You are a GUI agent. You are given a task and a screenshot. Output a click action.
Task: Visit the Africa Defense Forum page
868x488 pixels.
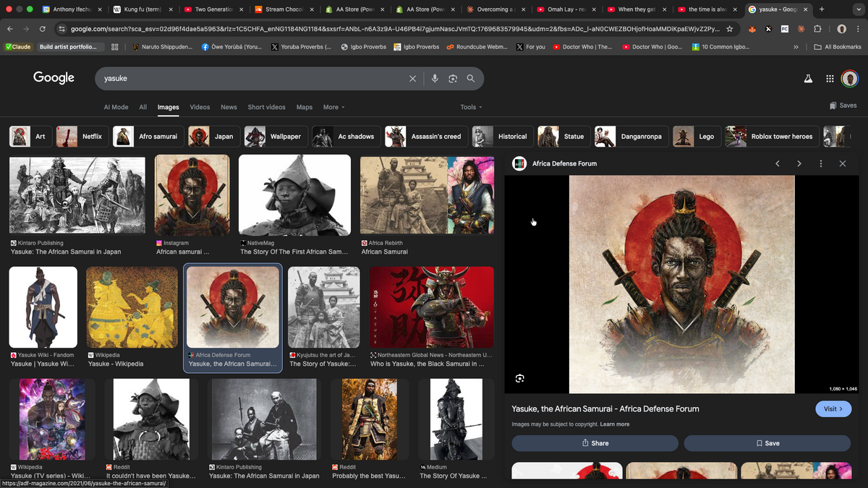tap(833, 408)
